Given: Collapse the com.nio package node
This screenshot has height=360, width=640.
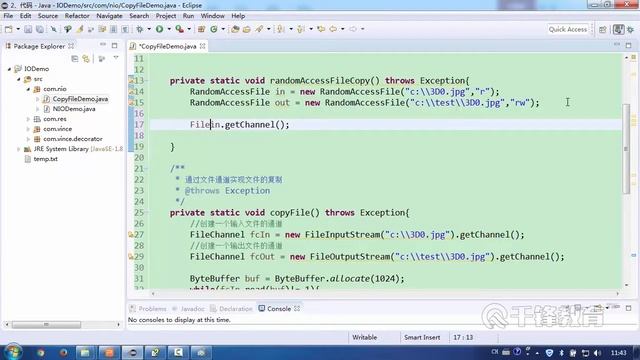Looking at the screenshot, I should coord(28,89).
